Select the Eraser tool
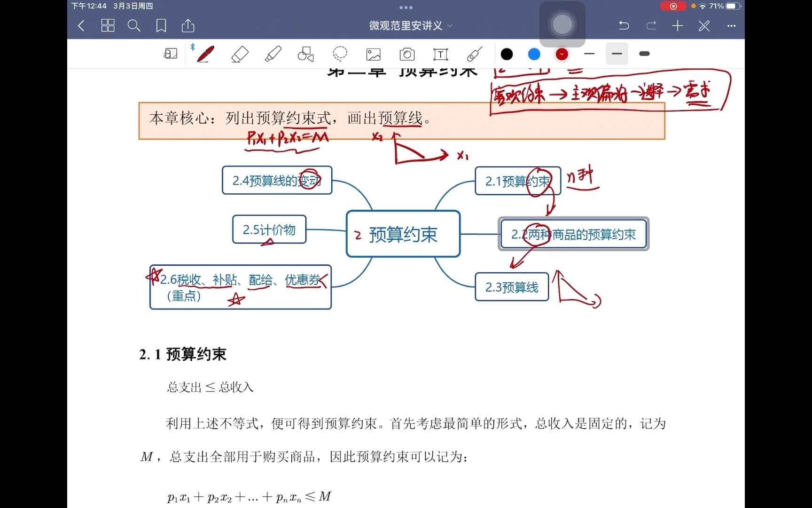The height and width of the screenshot is (508, 812). [x=240, y=54]
